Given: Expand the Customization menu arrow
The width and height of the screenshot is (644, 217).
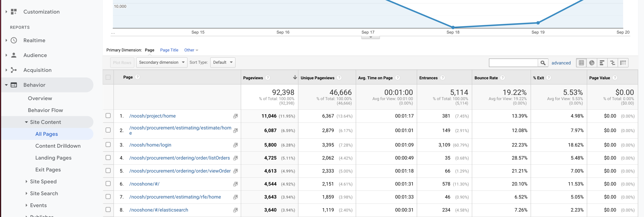Looking at the screenshot, I should [x=6, y=12].
